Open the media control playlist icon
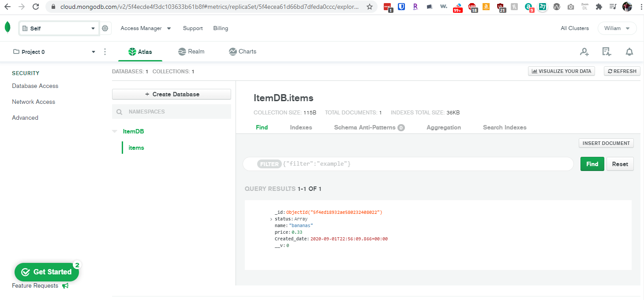Image resolution: width=644 pixels, height=300 pixels. pos(613,7)
